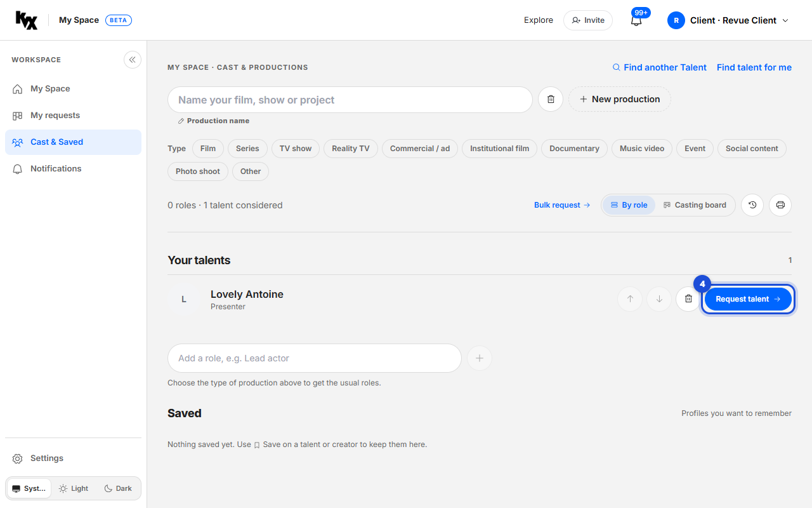Open Notifications in the sidebar
The height and width of the screenshot is (508, 812).
73,169
